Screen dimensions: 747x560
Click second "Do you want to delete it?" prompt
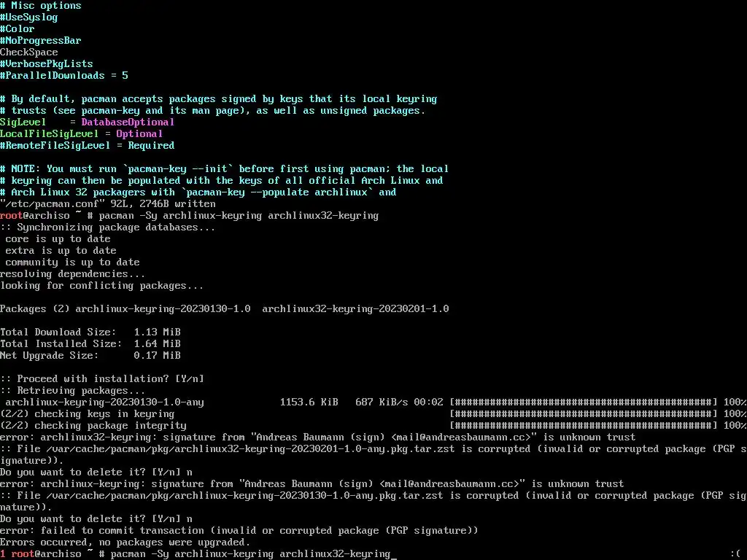click(x=96, y=519)
